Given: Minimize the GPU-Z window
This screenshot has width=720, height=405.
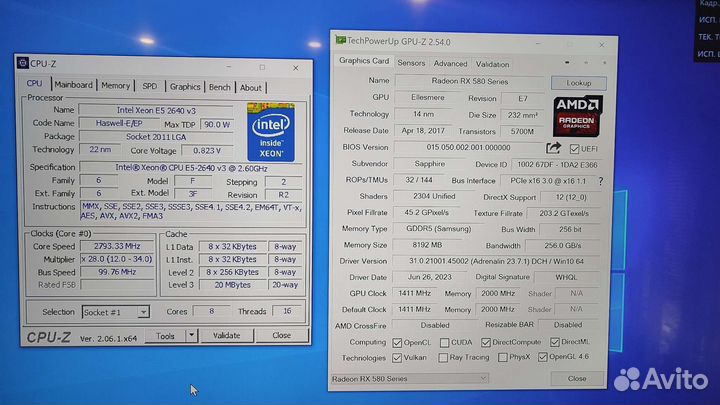Looking at the screenshot, I should pyautogui.click(x=538, y=44).
